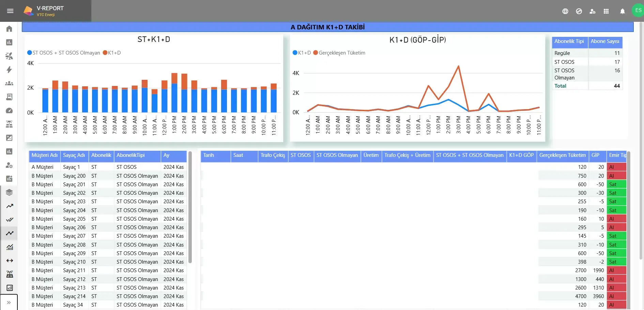Open the speedometer gauge sidebar icon
This screenshot has width=644, height=310.
coord(9,110)
